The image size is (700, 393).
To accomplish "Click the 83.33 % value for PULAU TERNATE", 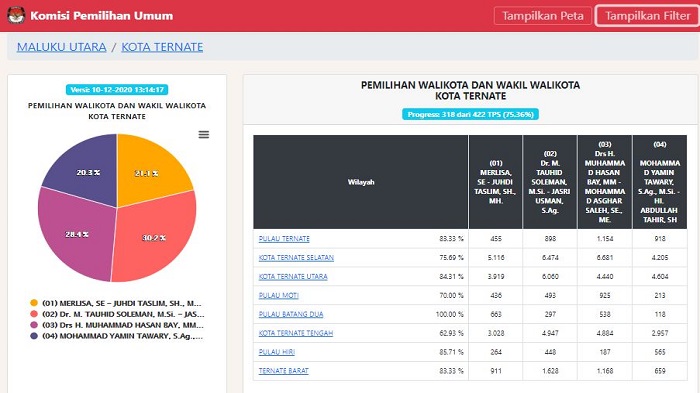I will coord(451,238).
